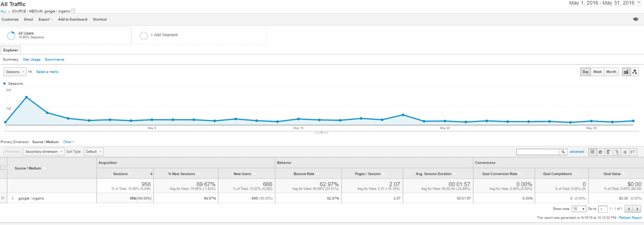Click + Add Segment box
Image resolution: width=644 pixels, height=225 pixels.
click(200, 35)
